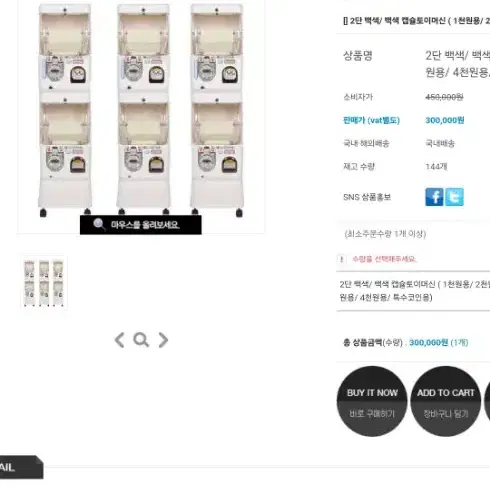Go to previous product image arrow
This screenshot has height=490, width=490.
119,340
